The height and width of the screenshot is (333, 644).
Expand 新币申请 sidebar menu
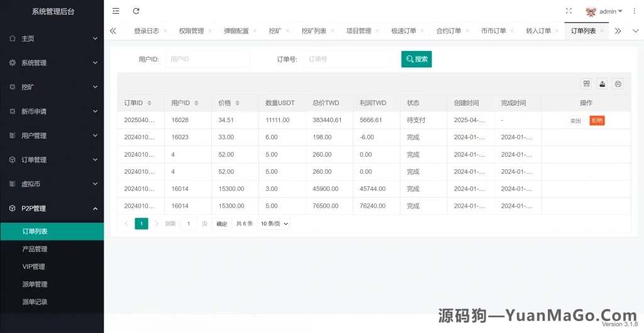[x=52, y=111]
